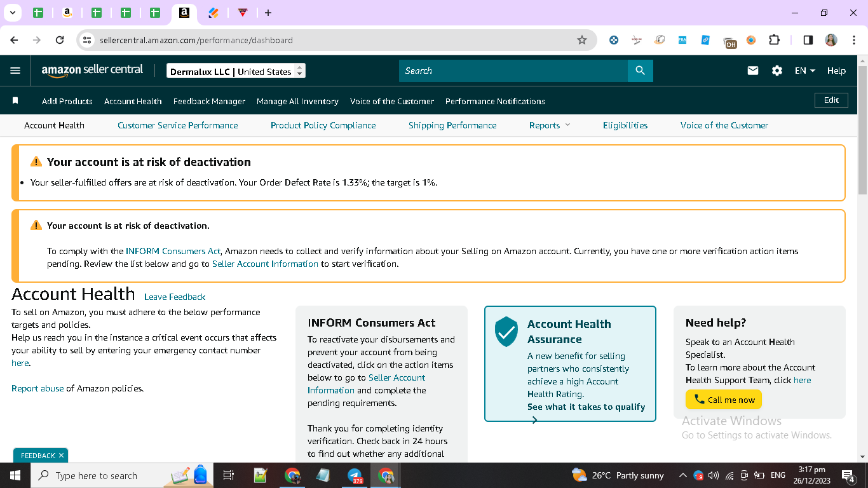Go back to the previous page

14,40
